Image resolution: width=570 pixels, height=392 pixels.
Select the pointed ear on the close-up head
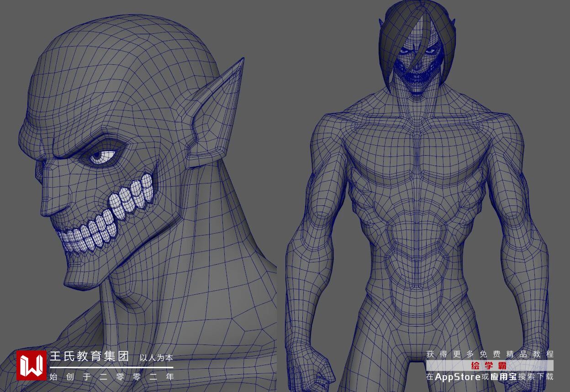(x=215, y=114)
